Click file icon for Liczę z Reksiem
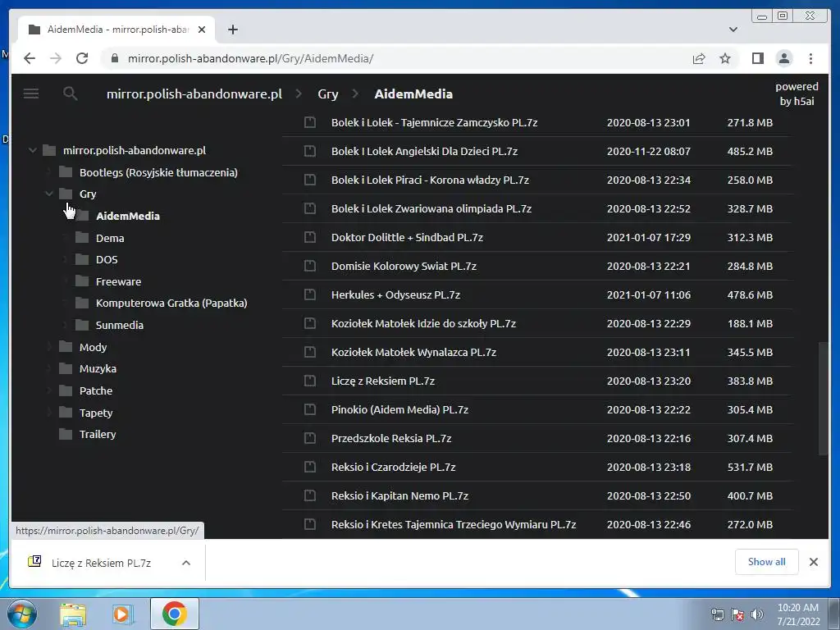 tap(309, 381)
